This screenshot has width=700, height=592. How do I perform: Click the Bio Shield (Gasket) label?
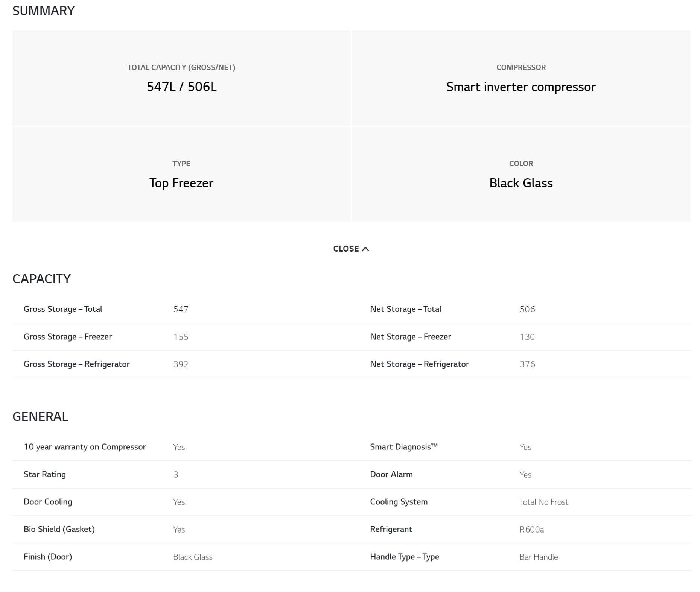(59, 529)
